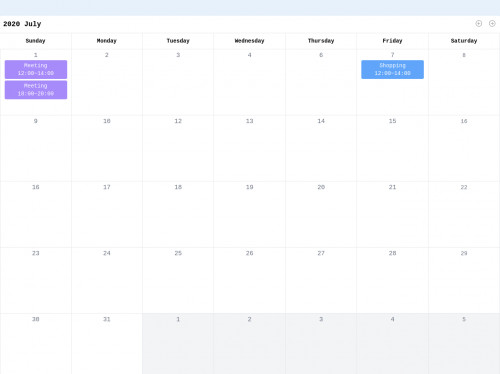
Task: Select grayed-out day 5 of next month
Action: 464,344
